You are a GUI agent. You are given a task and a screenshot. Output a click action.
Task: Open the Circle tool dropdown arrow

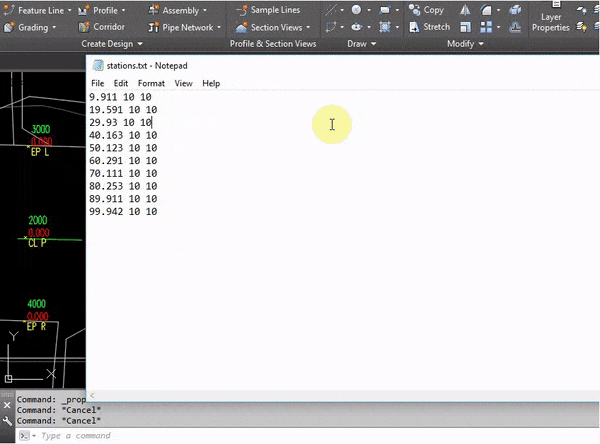tap(369, 10)
